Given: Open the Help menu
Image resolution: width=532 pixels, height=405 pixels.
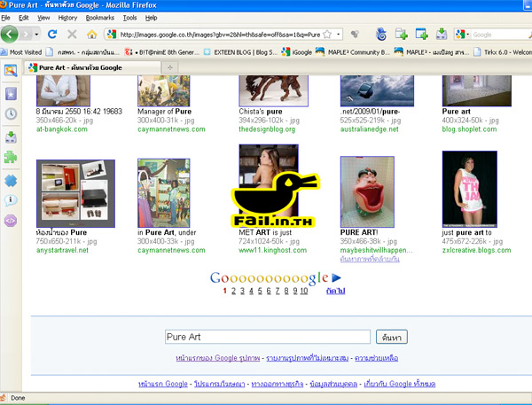Looking at the screenshot, I should coord(151,18).
